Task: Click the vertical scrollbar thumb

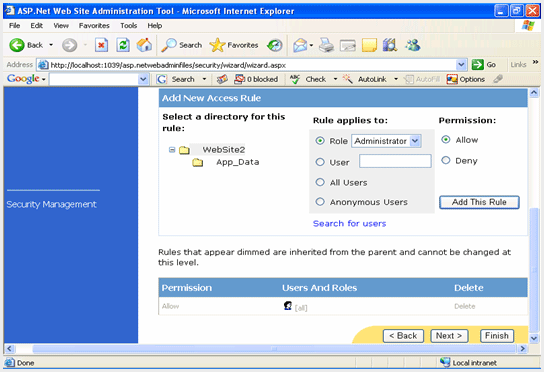Action: click(534, 270)
